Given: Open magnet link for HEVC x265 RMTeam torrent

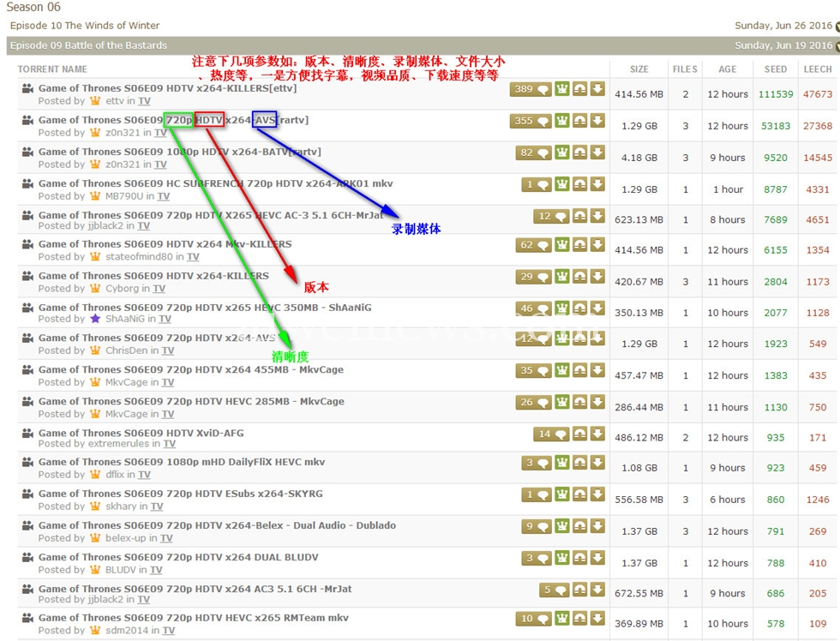Looking at the screenshot, I should tap(579, 619).
